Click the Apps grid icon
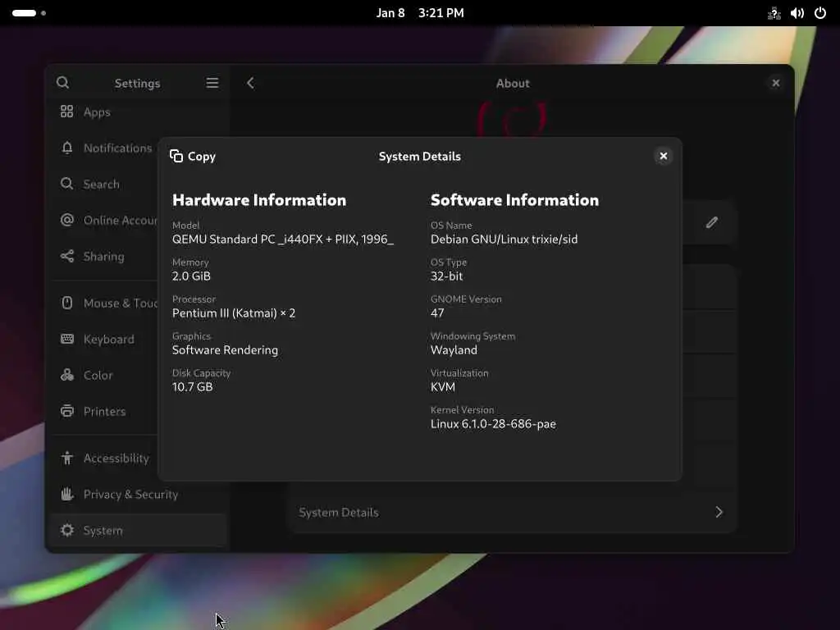Image resolution: width=840 pixels, height=630 pixels. (x=67, y=112)
